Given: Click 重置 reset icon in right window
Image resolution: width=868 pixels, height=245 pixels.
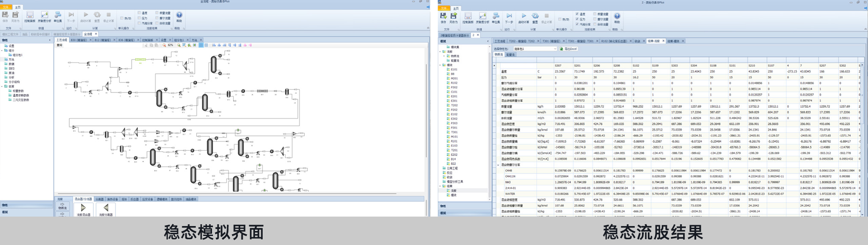Looking at the screenshot, I should 535,16.
